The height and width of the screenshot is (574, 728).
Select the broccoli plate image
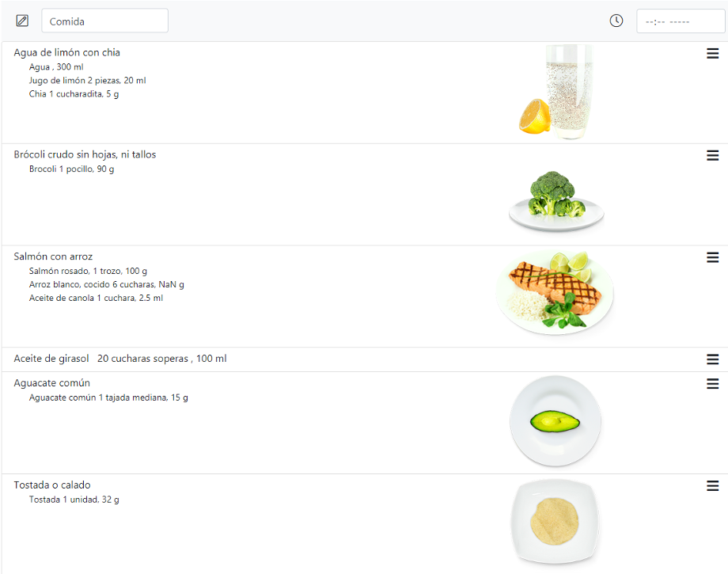(x=556, y=200)
